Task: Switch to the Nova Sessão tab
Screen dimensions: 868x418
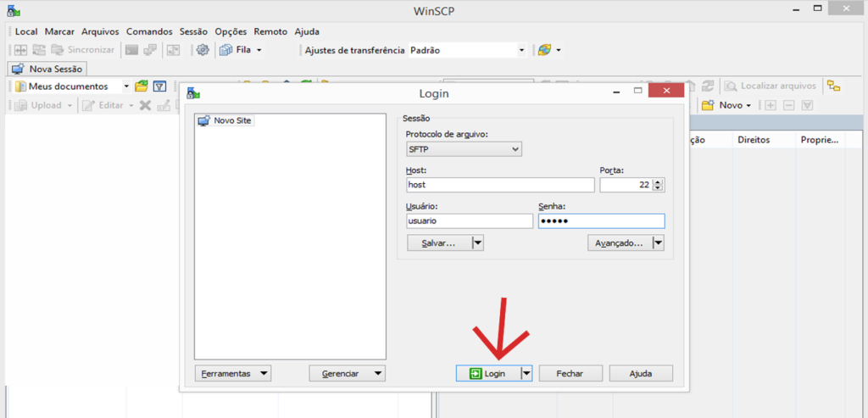Action: (x=47, y=69)
